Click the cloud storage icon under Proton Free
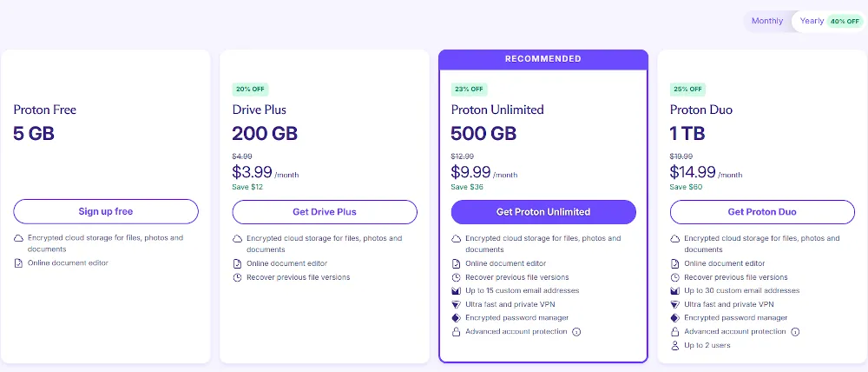868x372 pixels. click(19, 238)
